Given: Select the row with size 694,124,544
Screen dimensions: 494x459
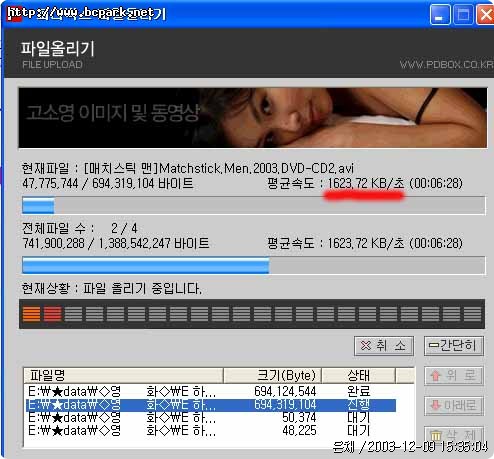Looking at the screenshot, I should click(x=211, y=391).
